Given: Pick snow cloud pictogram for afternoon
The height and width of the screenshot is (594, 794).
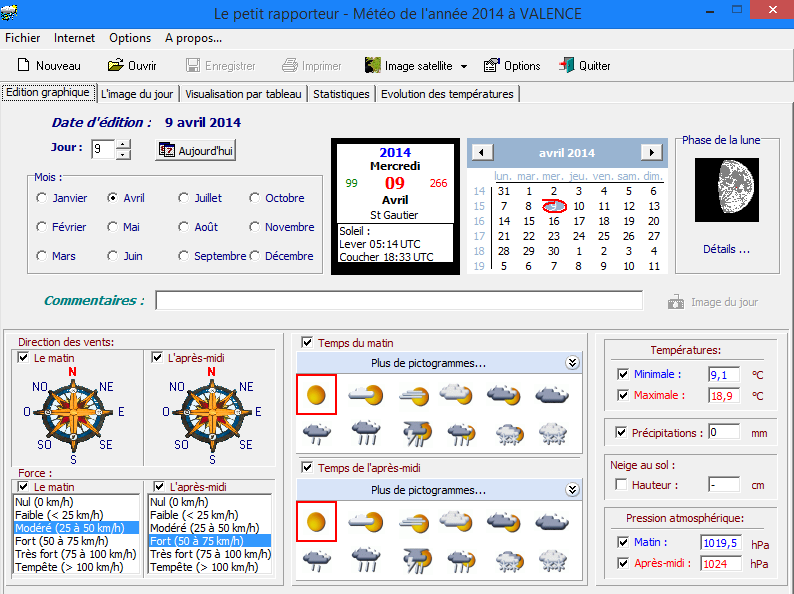Looking at the screenshot, I should click(553, 561).
